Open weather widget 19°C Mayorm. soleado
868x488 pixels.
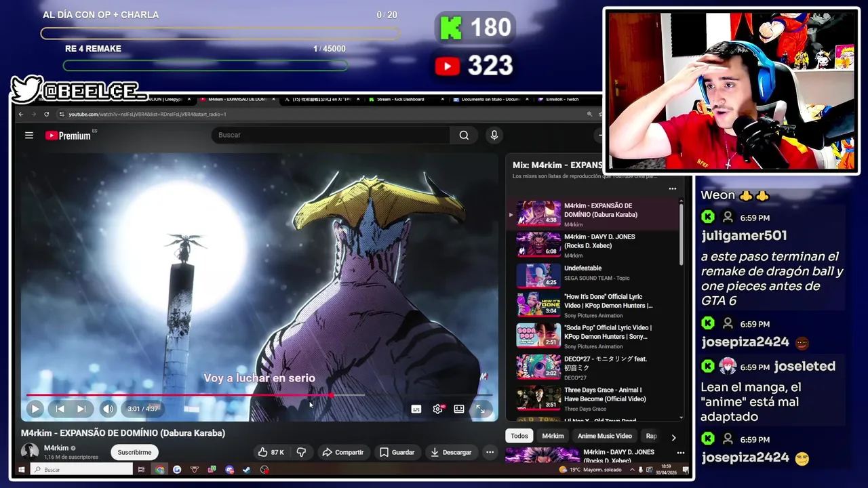(x=591, y=470)
